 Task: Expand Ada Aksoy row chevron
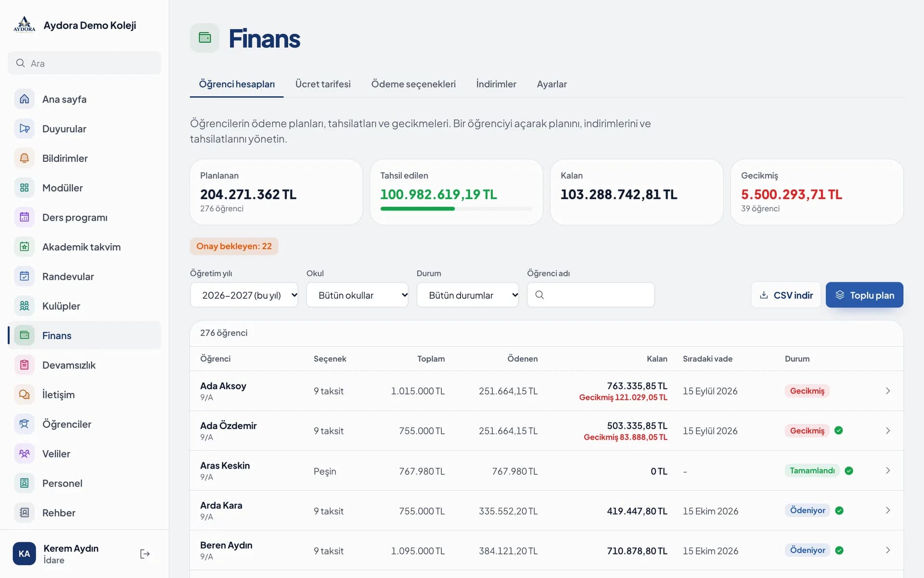888,391
